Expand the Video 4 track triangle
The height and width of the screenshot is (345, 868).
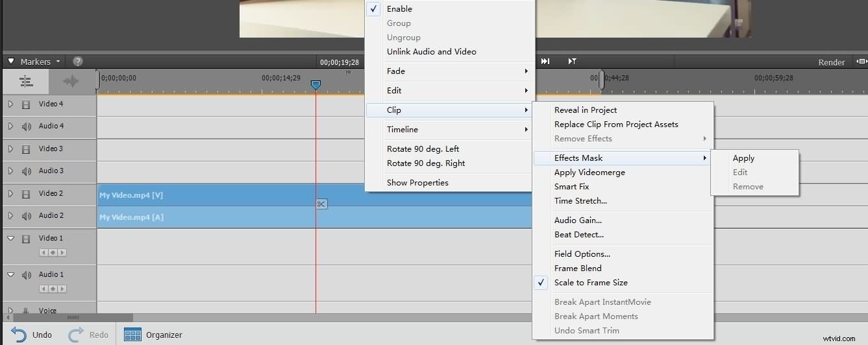point(10,104)
